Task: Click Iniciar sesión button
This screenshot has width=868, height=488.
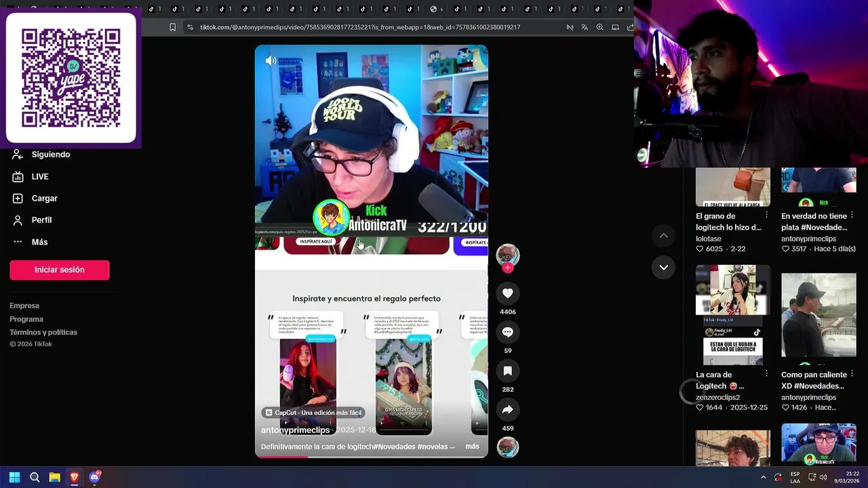Action: [60, 270]
